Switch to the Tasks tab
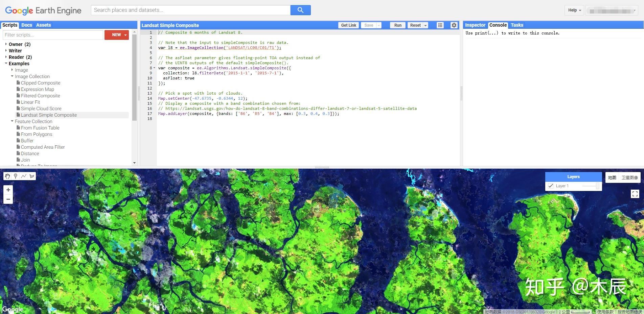 [x=517, y=25]
